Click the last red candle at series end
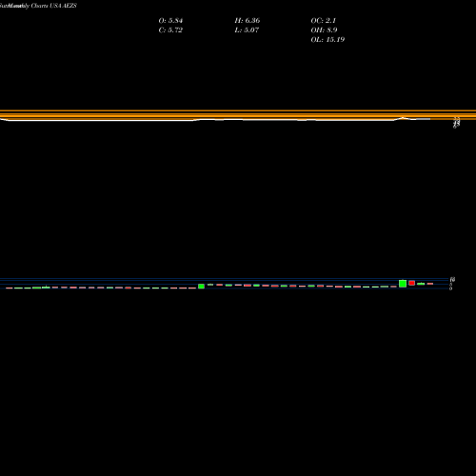Screen dimensions: 476x476 coord(430,284)
